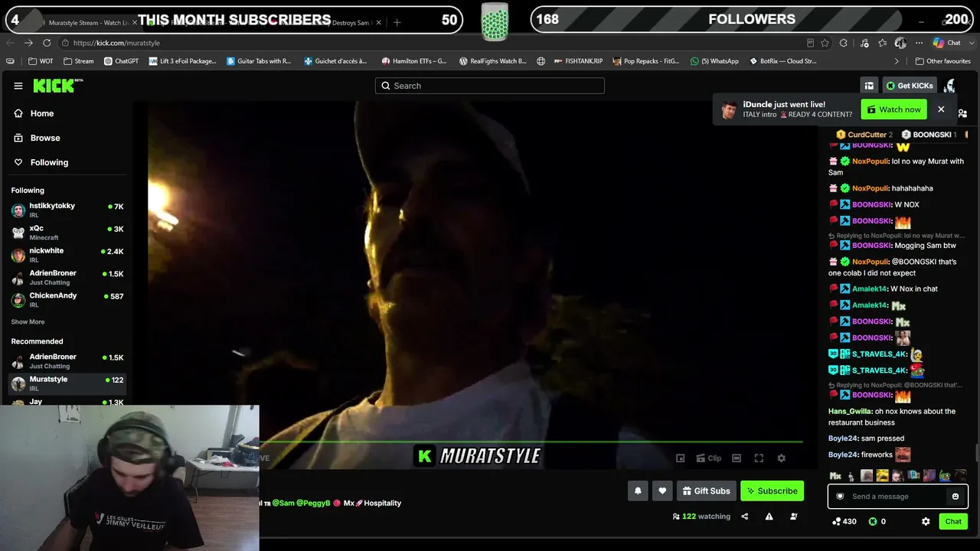Toggle theater mode on the player
This screenshot has height=551, width=980.
coord(737,458)
